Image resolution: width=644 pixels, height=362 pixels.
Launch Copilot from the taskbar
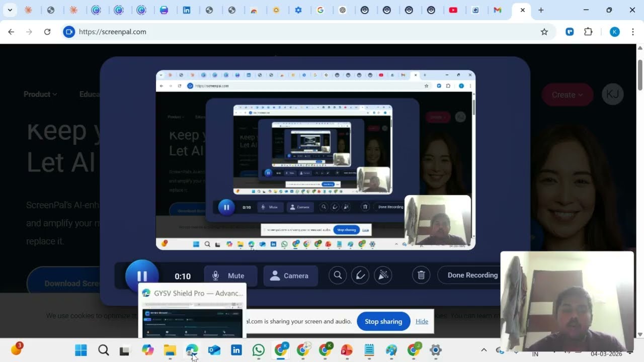point(147,350)
